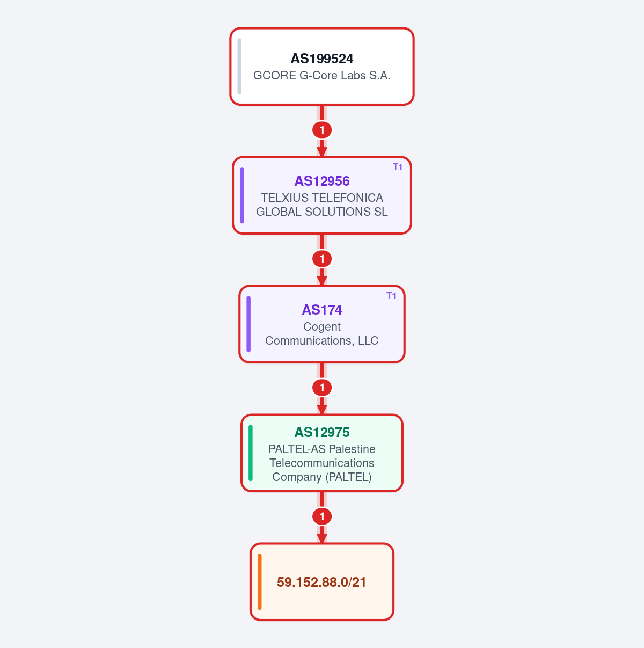
Task: Click the green accent bar on the AS12975 node
Action: point(251,453)
